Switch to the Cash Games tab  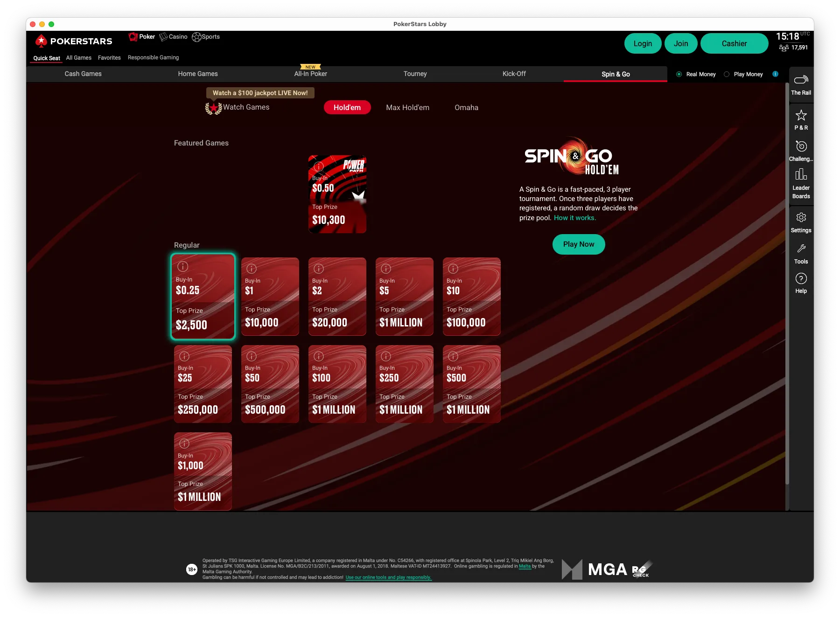click(83, 74)
